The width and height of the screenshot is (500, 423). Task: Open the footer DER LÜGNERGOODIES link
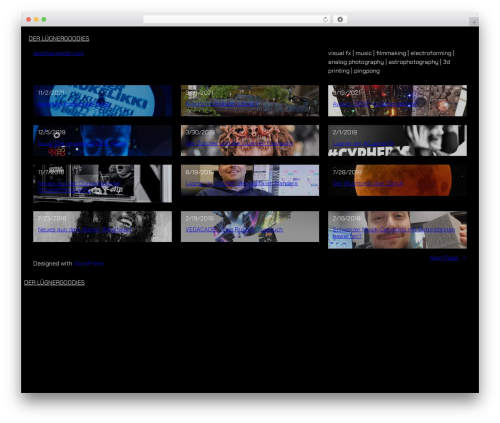pyautogui.click(x=54, y=282)
